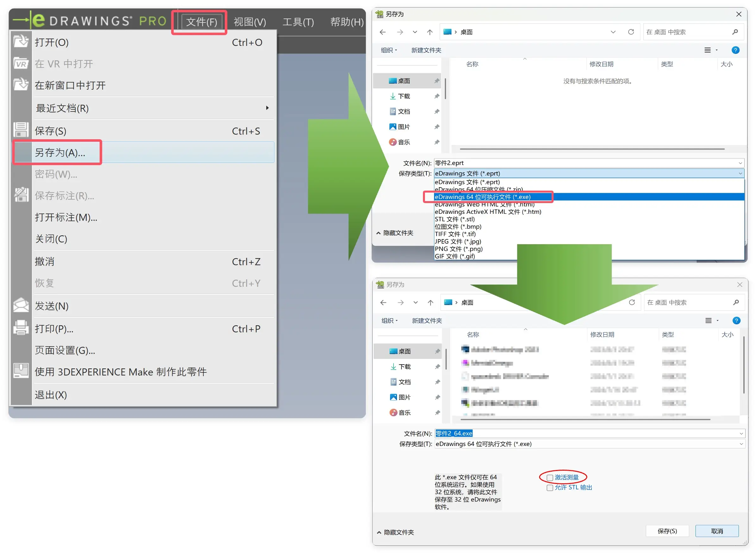Open 保存类型 dropdown in lower dialog
This screenshot has height=553, width=756.
click(x=741, y=444)
